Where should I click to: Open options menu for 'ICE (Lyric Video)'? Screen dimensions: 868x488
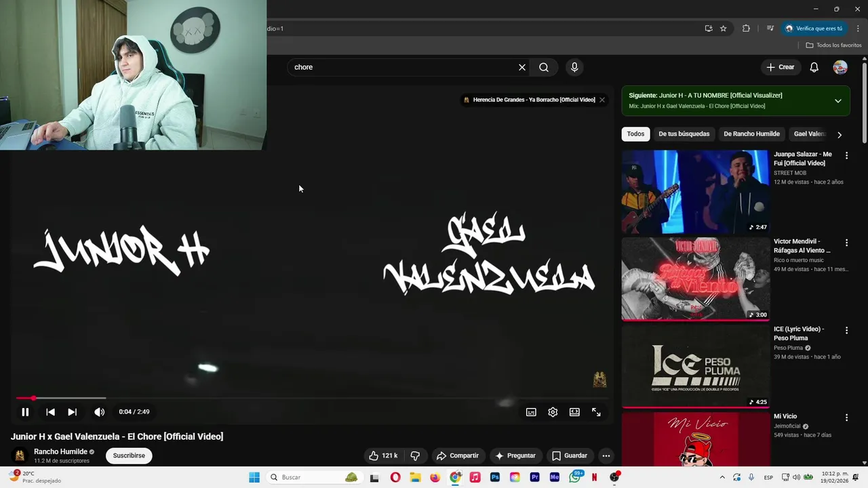[846, 330]
